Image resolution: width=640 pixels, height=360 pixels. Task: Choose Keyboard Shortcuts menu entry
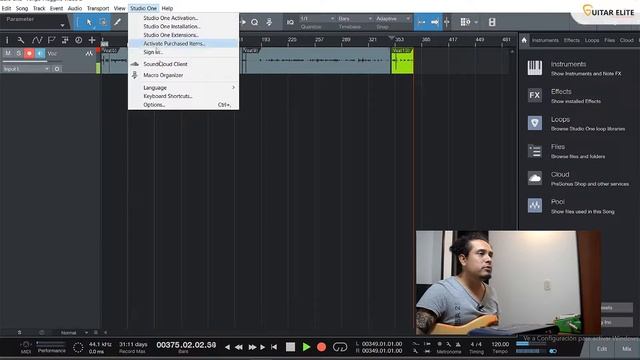click(183, 96)
